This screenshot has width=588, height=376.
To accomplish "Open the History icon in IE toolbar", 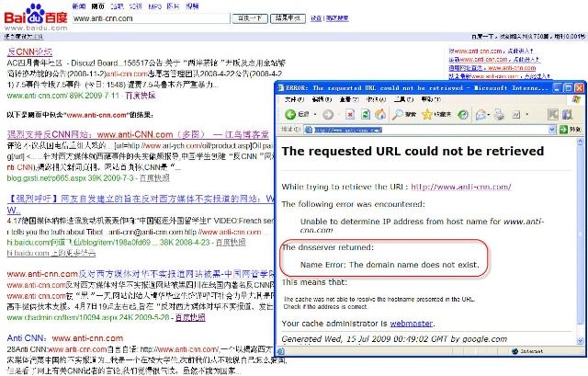I will pos(463,114).
